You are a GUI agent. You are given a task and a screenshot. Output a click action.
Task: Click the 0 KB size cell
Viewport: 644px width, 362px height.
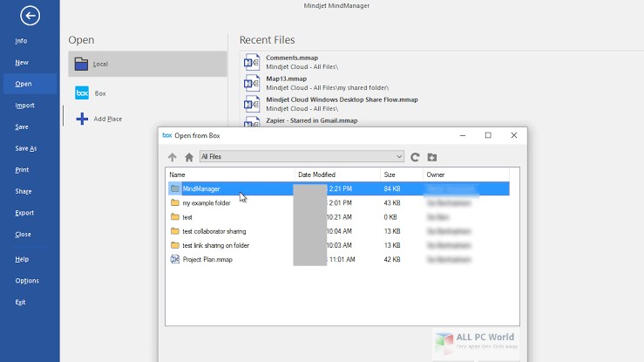click(390, 217)
